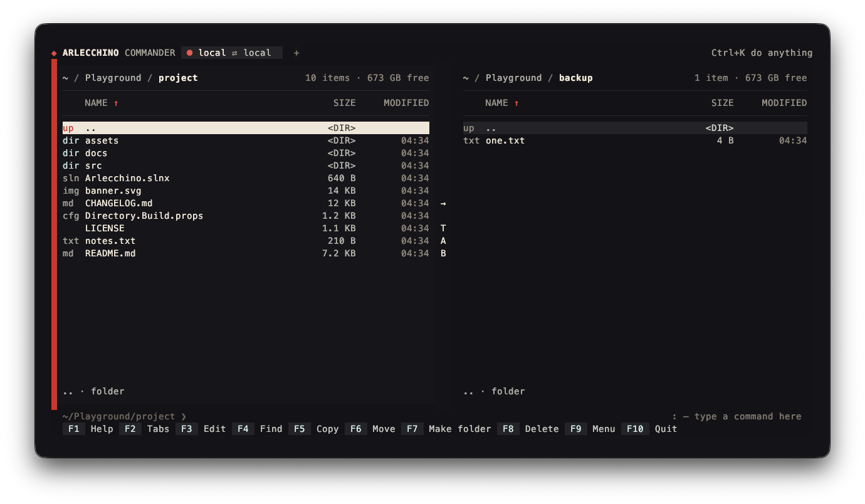Click F2 Tabs

145,429
